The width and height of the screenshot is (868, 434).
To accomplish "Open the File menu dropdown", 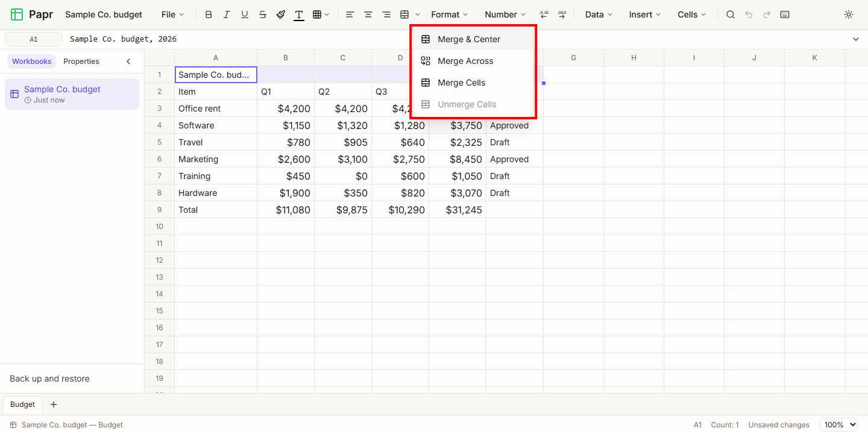I will [173, 14].
